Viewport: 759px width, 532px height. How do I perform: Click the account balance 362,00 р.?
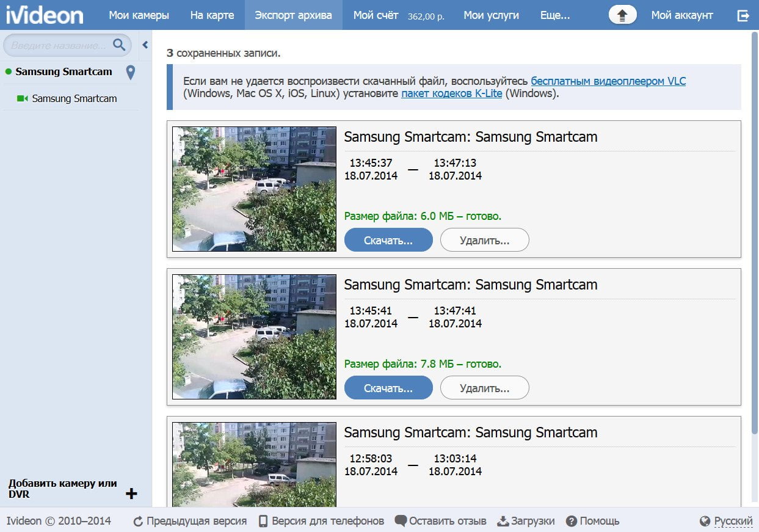pos(426,16)
